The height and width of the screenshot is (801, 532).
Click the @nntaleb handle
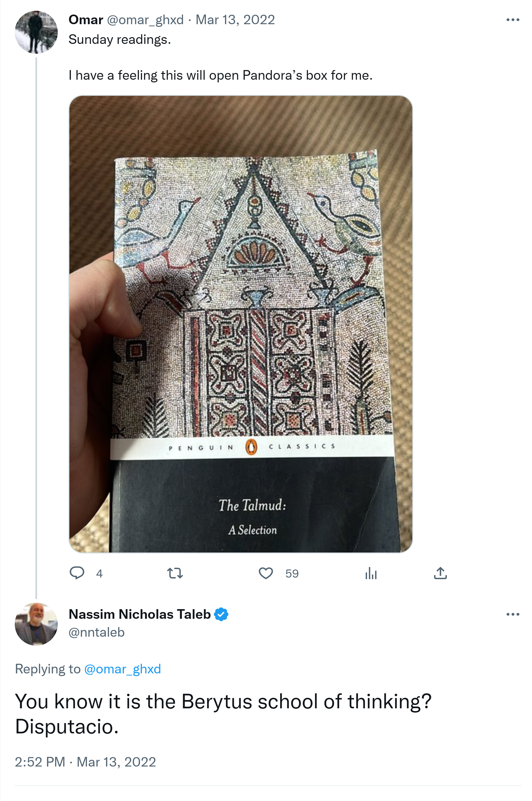click(97, 632)
